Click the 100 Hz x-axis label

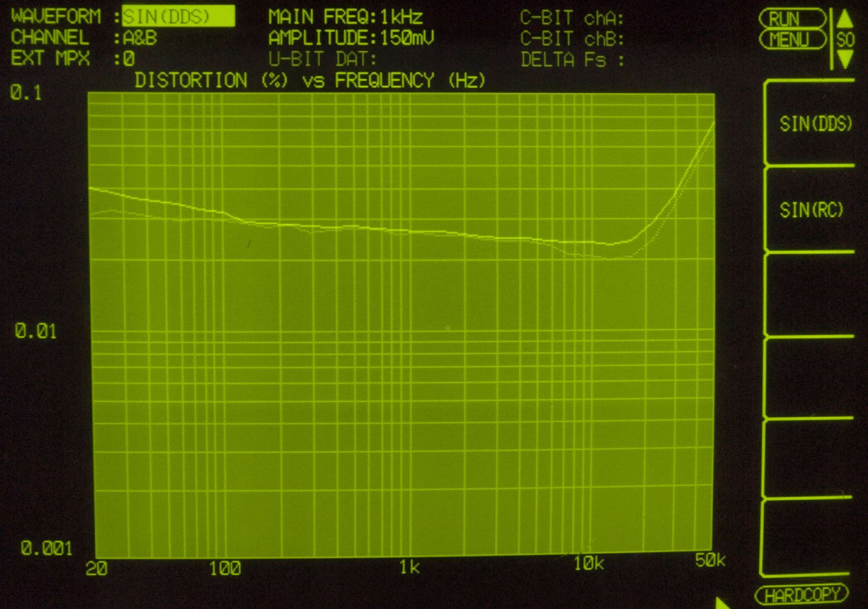(225, 568)
